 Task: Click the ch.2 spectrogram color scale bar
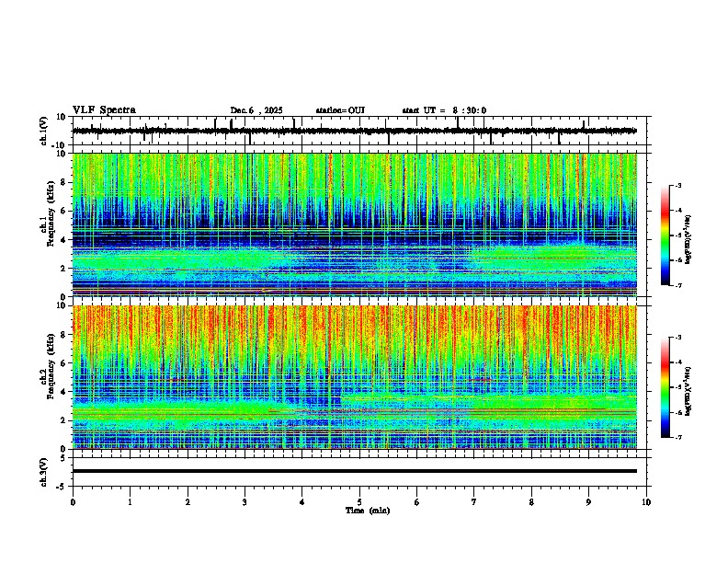pyautogui.click(x=665, y=387)
